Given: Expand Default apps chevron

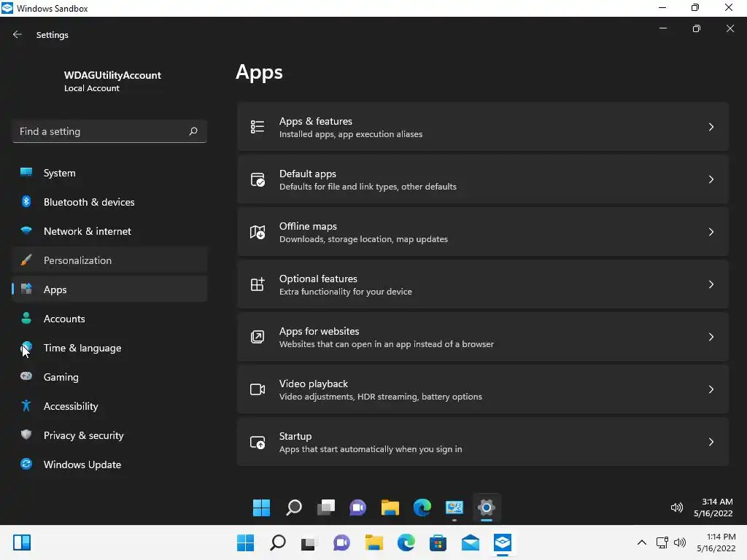Looking at the screenshot, I should pos(711,179).
